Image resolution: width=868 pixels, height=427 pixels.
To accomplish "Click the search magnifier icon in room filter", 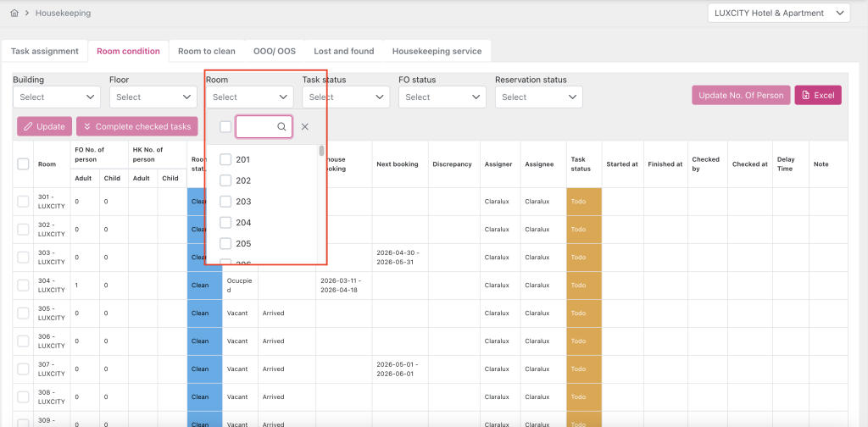I will click(x=282, y=127).
